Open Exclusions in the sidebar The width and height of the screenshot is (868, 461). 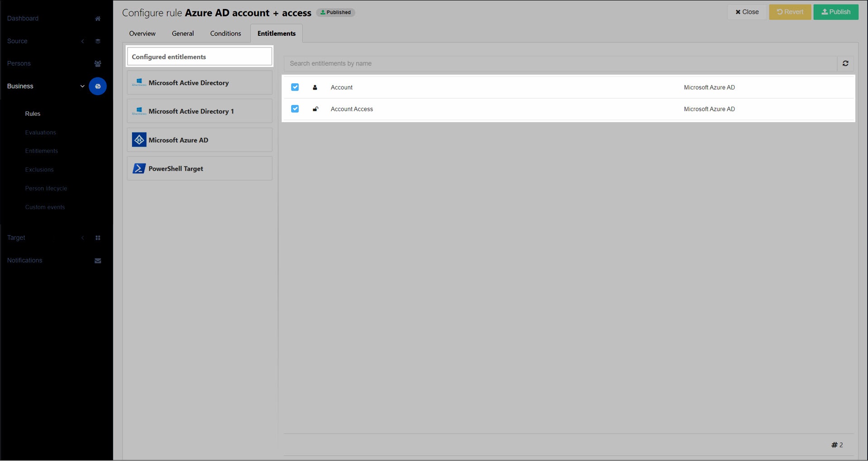[x=39, y=170]
